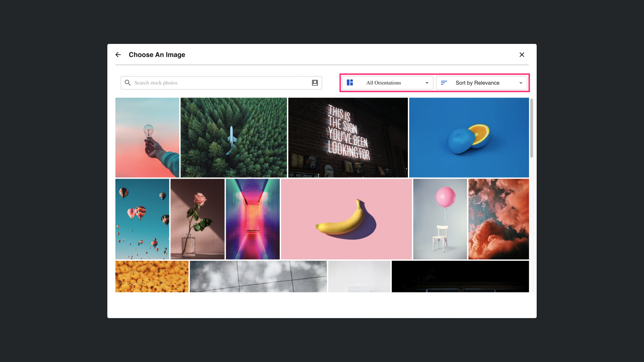Select the pink balloon chair photo
Screen dimensions: 644x362
coord(440,219)
